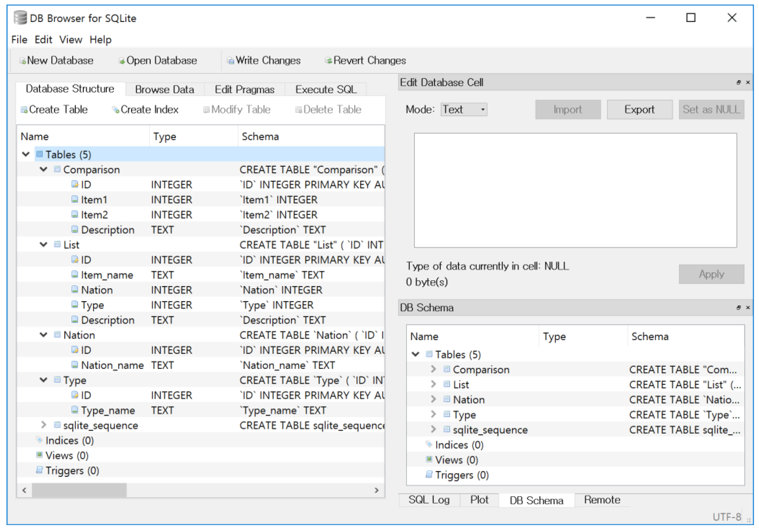
Task: Click the Open Database toolbar icon
Action: [x=122, y=61]
